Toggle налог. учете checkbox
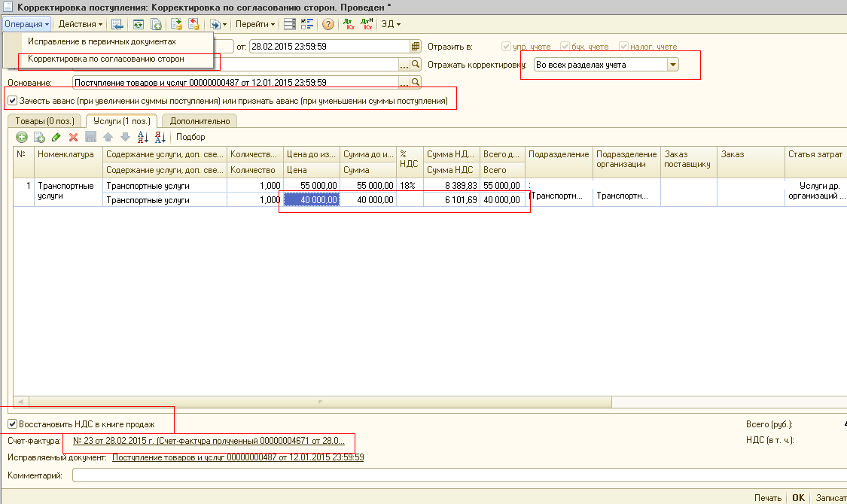 (x=624, y=47)
